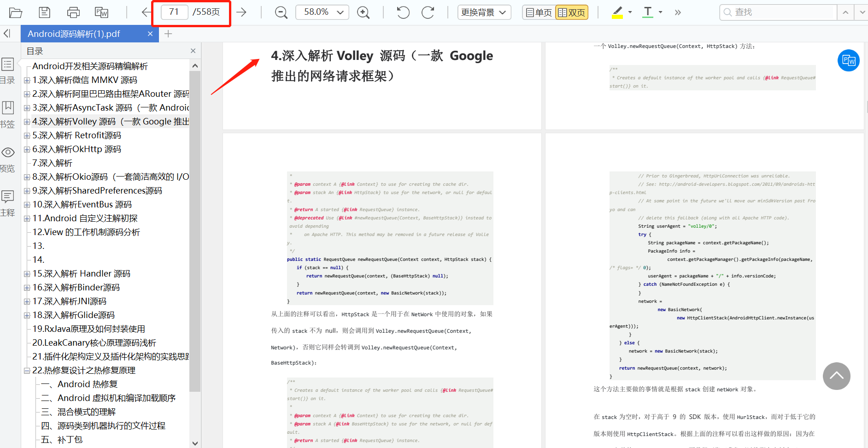
Task: Open a PDF file
Action: (x=15, y=12)
